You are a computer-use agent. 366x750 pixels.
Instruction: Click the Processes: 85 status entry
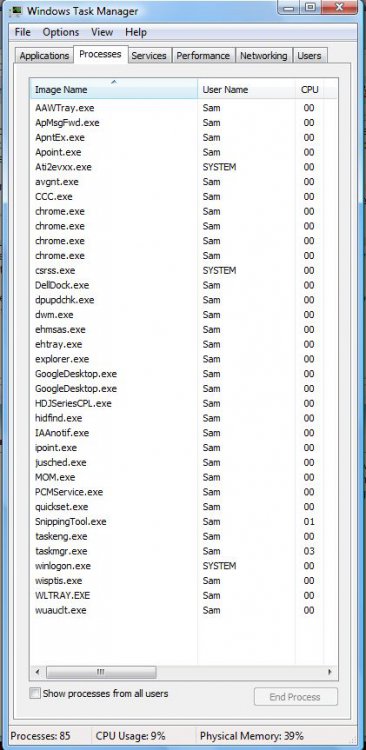point(40,736)
